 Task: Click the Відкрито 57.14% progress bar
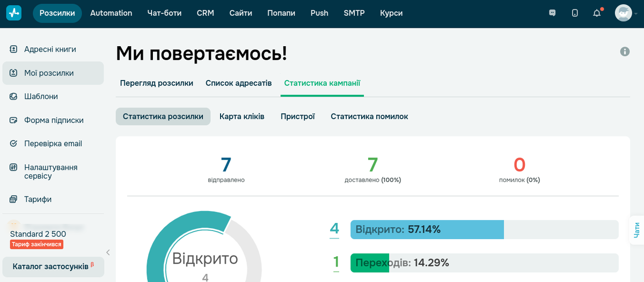[x=485, y=229]
